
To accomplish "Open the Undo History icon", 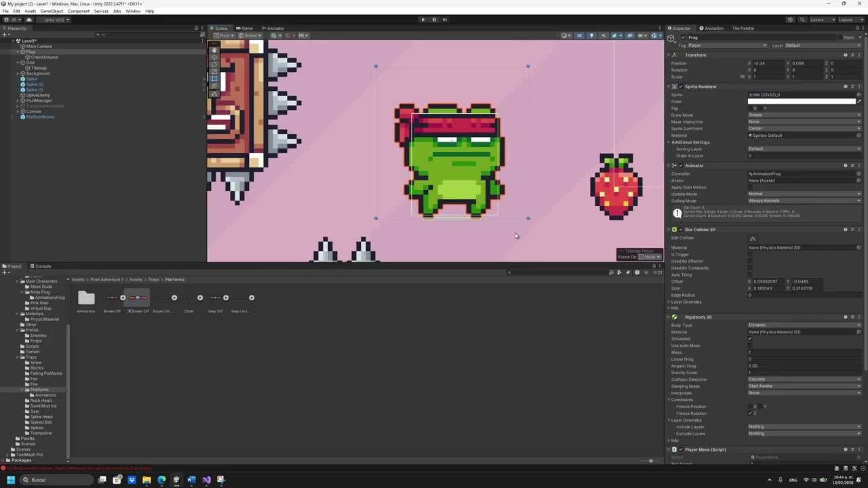I will [790, 20].
